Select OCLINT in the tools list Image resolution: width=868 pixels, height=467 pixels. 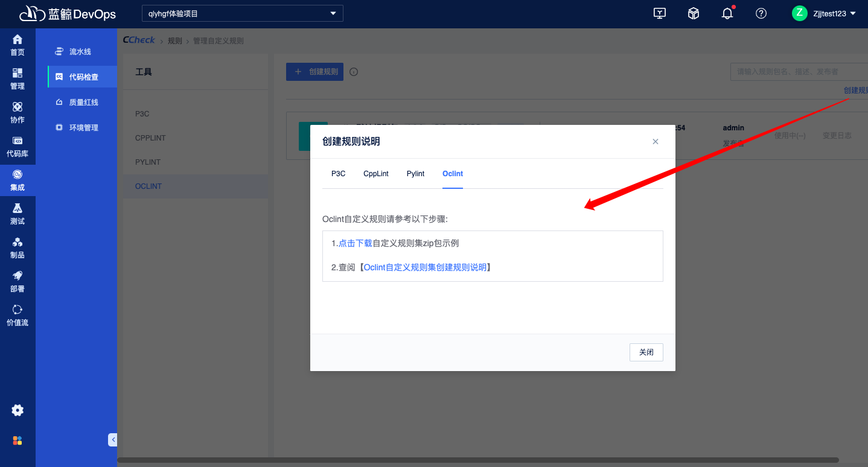tap(196, 186)
